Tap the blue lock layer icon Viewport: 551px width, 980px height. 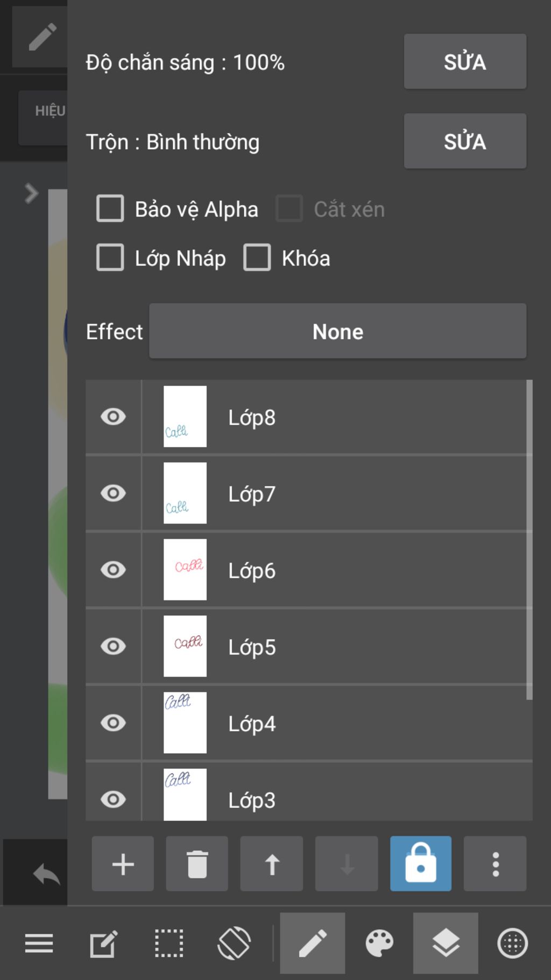(x=421, y=864)
